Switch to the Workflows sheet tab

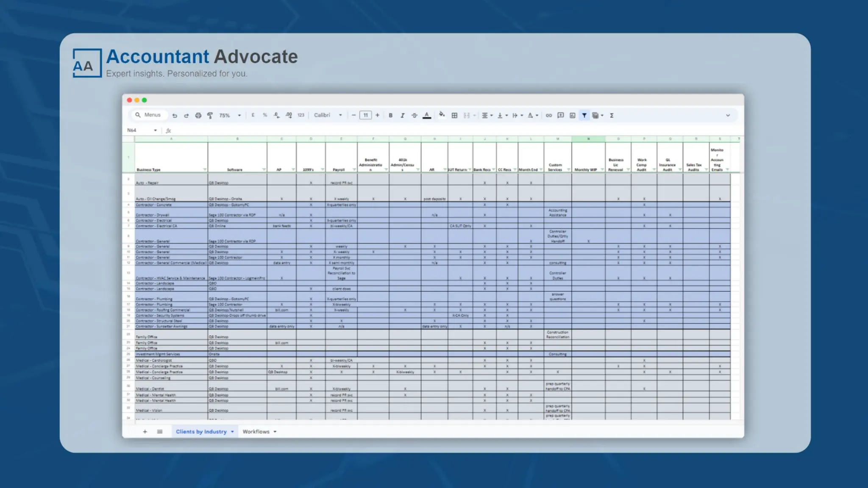tap(256, 432)
